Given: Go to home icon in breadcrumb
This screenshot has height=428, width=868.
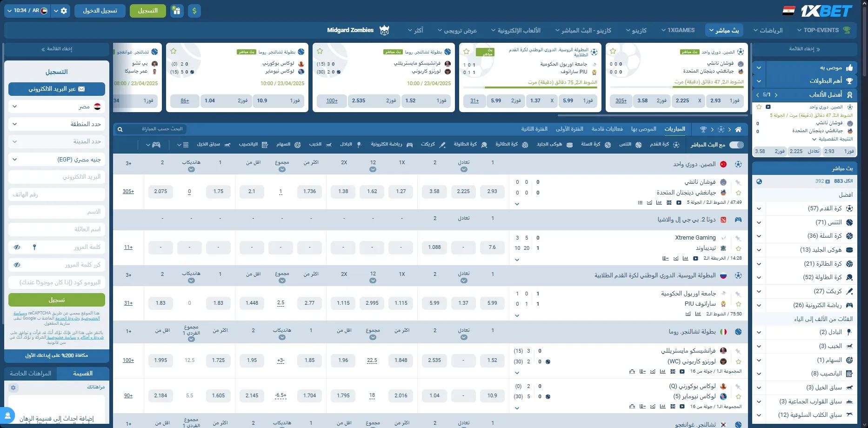Looking at the screenshot, I should 738,129.
